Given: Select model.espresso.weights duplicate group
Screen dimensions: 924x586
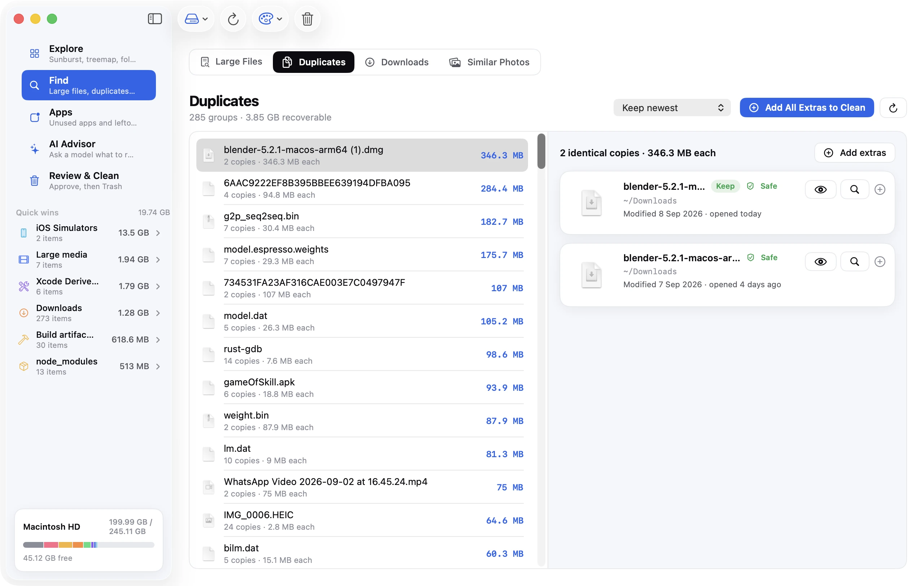Looking at the screenshot, I should (362, 255).
